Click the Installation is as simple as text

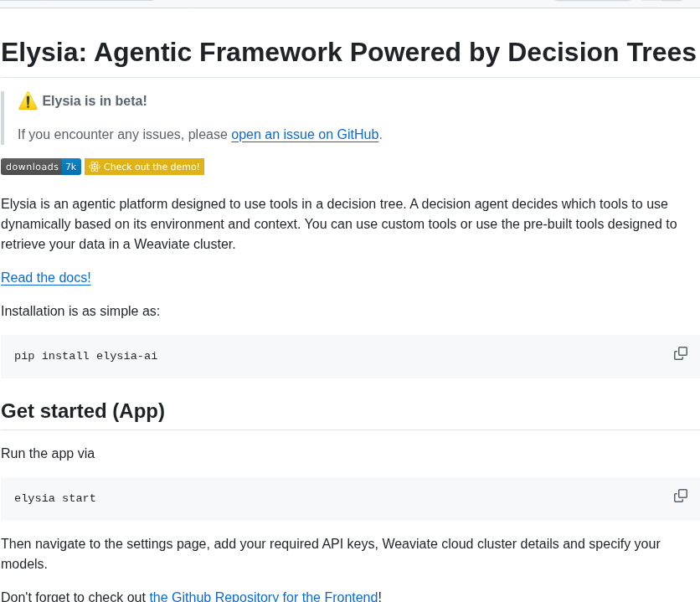coord(80,311)
